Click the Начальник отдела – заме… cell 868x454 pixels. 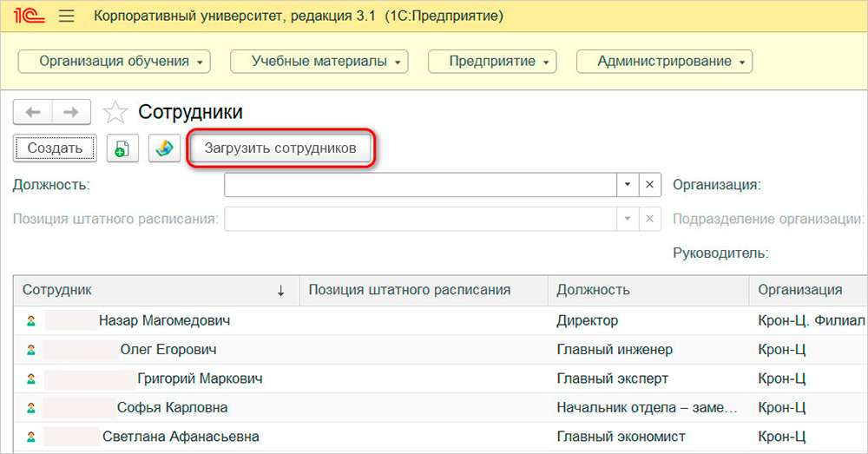pyautogui.click(x=648, y=408)
